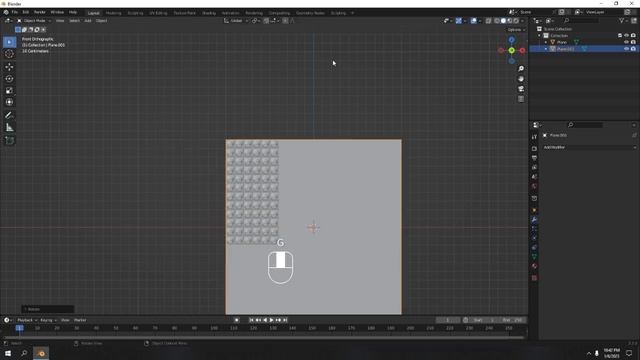The height and width of the screenshot is (360, 640).
Task: Switch to wireframe viewport shading
Action: [497, 21]
